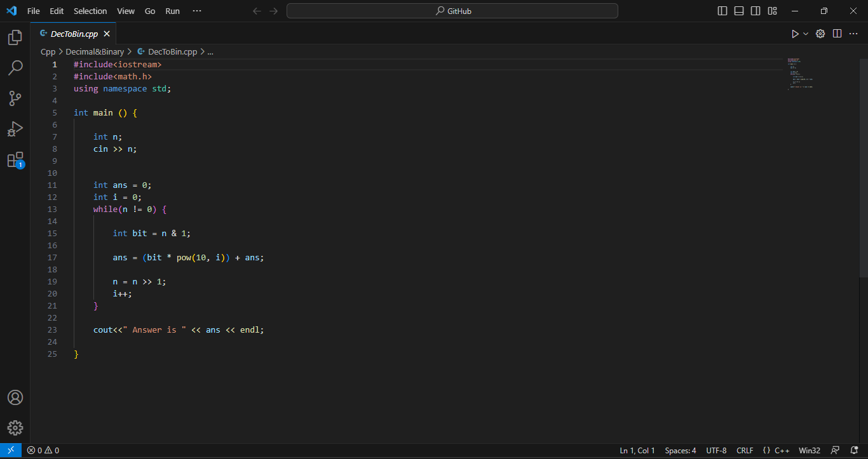Image resolution: width=868 pixels, height=459 pixels.
Task: Select the Run and Debug icon
Action: pyautogui.click(x=15, y=129)
